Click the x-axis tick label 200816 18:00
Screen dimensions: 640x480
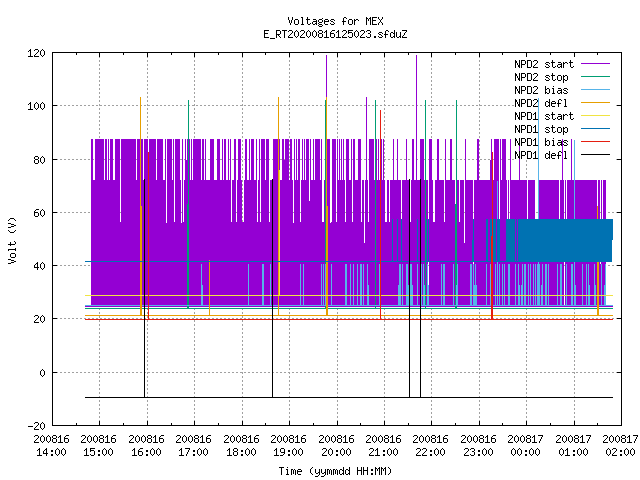(241, 446)
